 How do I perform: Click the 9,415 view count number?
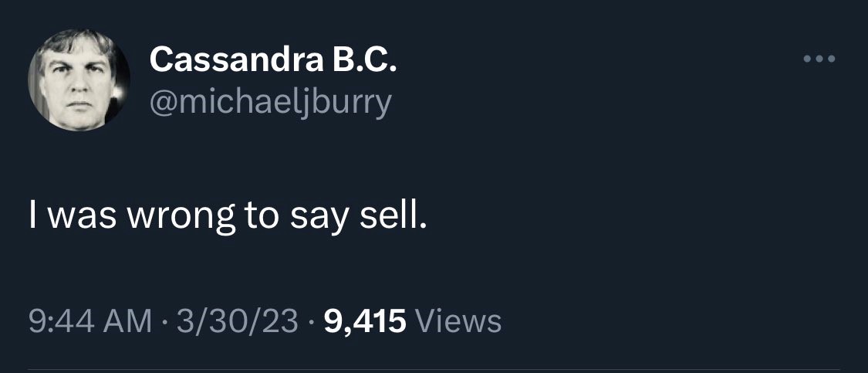(x=365, y=320)
